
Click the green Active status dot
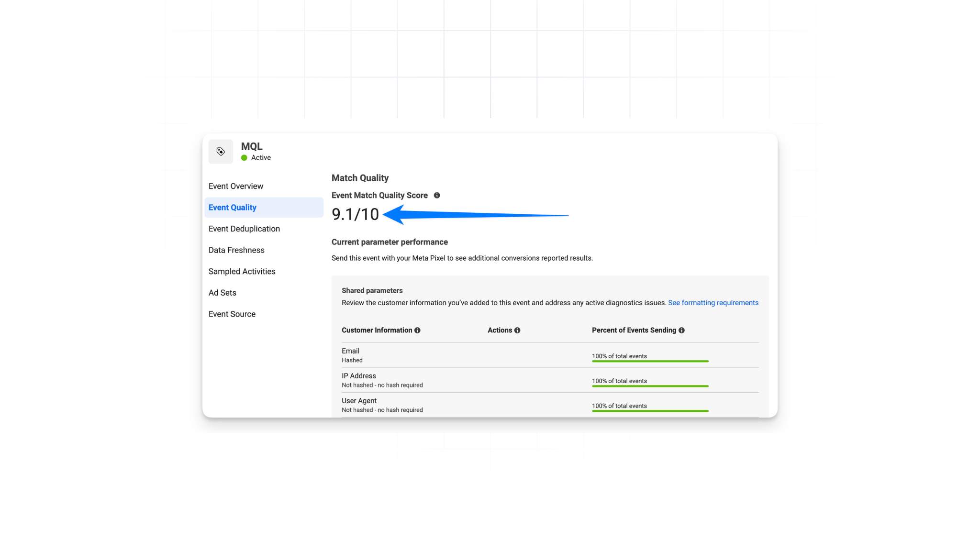244,158
